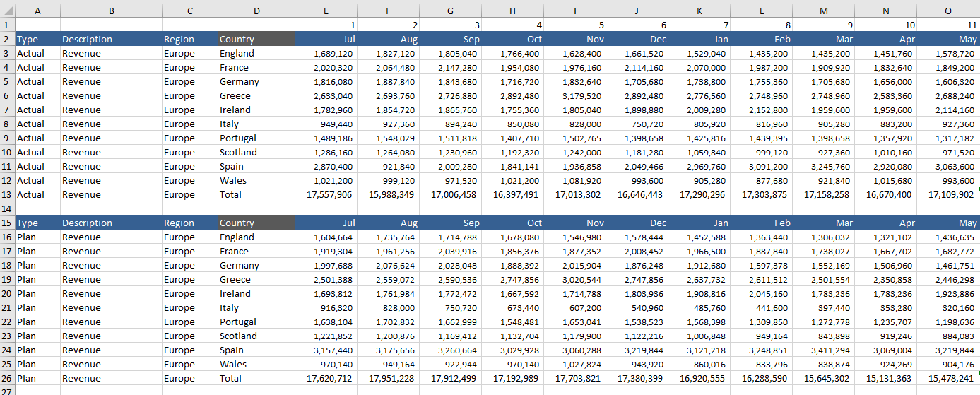Click cell value 1,689,120

(x=326, y=54)
